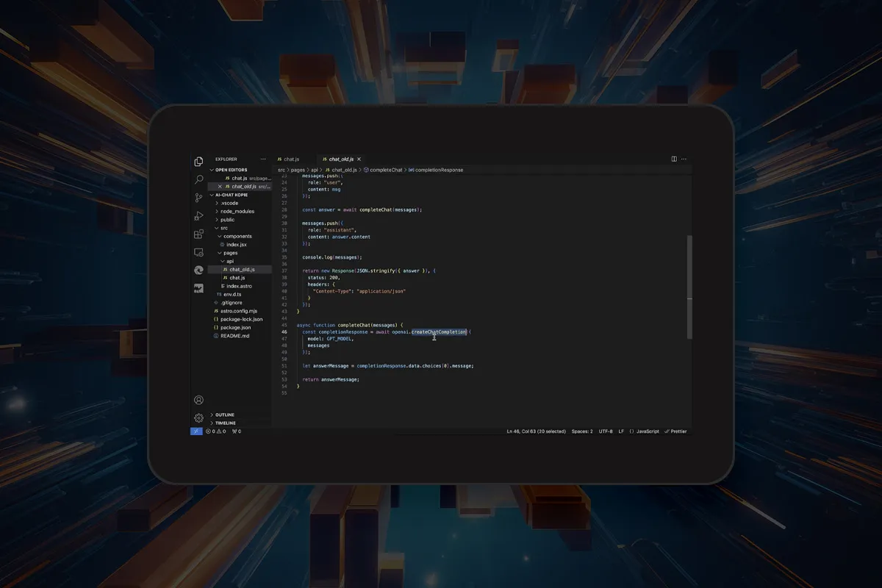The width and height of the screenshot is (882, 588).
Task: Click Ln 46, Col 63 cursor position
Action: pos(537,431)
